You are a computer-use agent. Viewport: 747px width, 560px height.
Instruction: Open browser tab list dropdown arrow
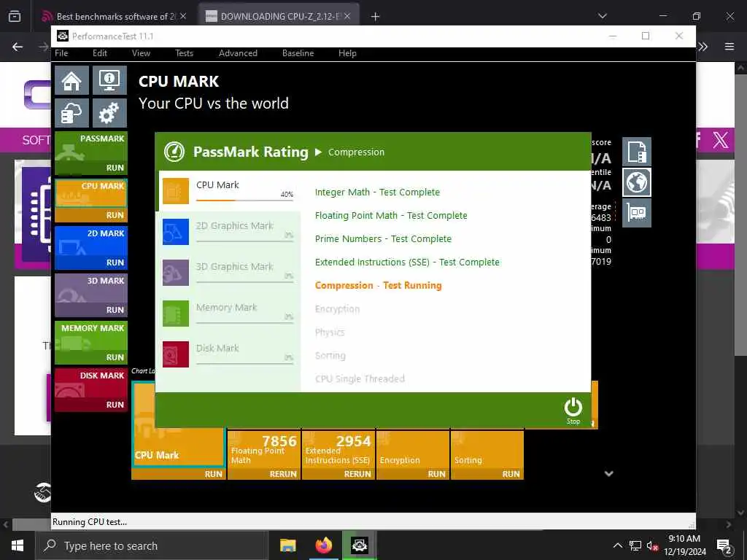[603, 16]
